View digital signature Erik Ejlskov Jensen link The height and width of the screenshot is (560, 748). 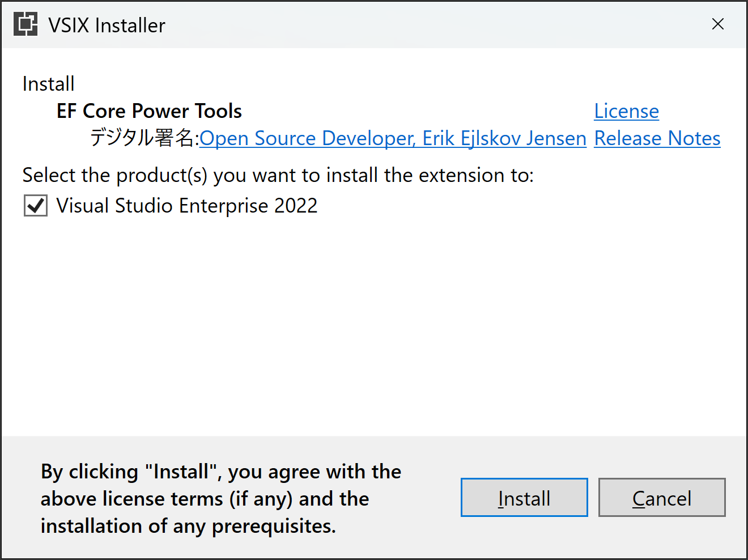(x=393, y=138)
